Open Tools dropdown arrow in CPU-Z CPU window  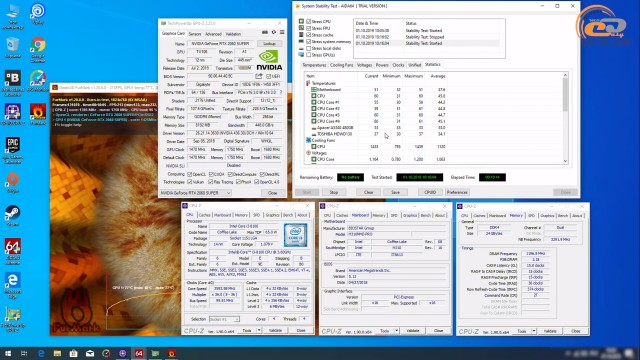[x=259, y=330]
